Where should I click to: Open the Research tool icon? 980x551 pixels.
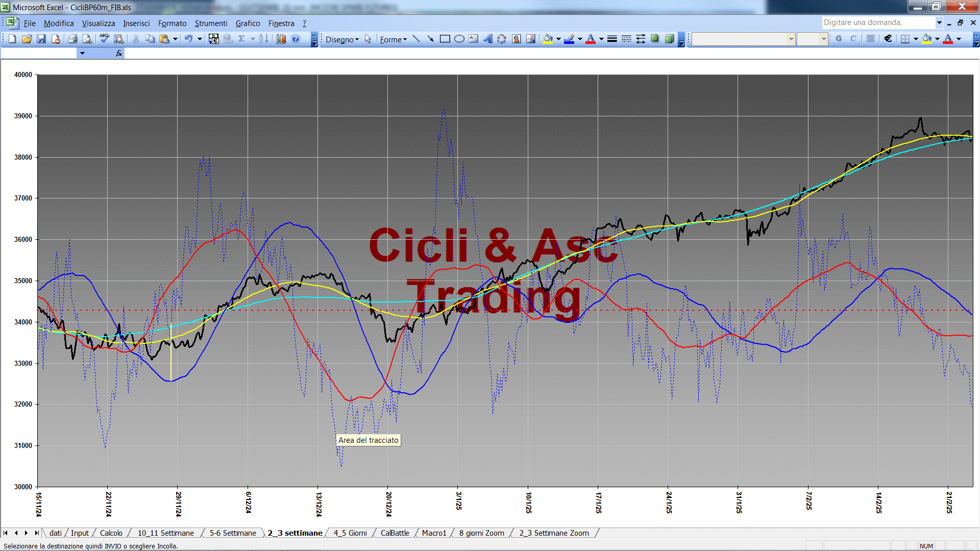118,39
